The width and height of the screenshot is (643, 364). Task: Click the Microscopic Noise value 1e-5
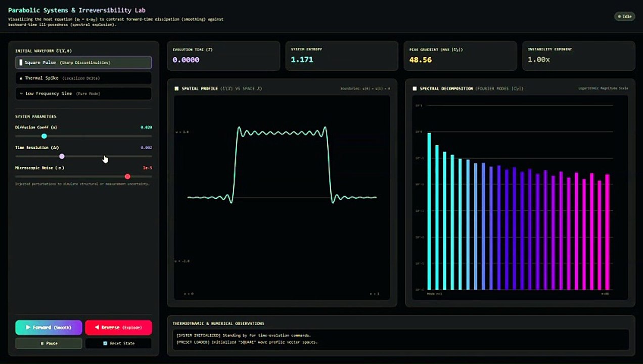[148, 168]
